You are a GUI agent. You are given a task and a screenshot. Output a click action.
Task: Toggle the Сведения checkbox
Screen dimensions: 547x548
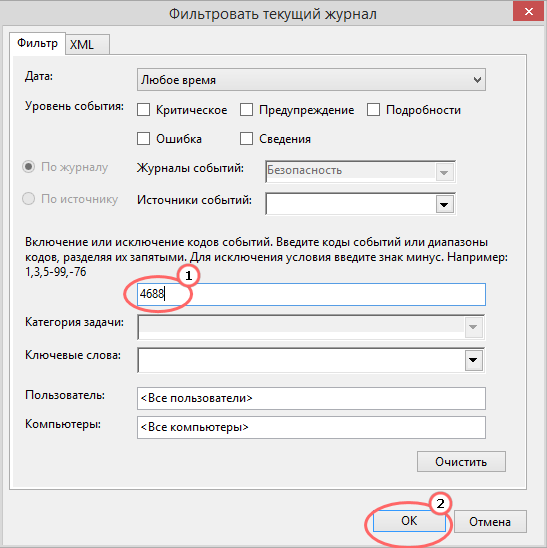246,138
